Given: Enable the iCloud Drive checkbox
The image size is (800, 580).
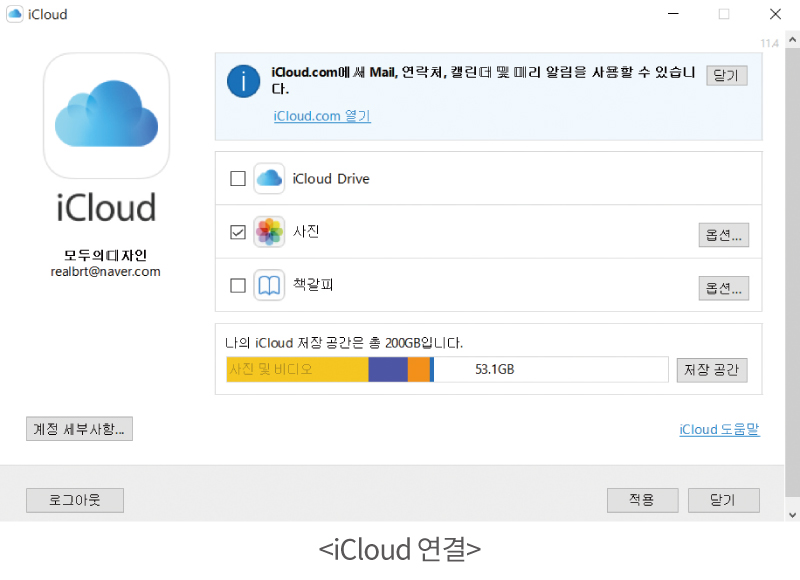Looking at the screenshot, I should (238, 179).
